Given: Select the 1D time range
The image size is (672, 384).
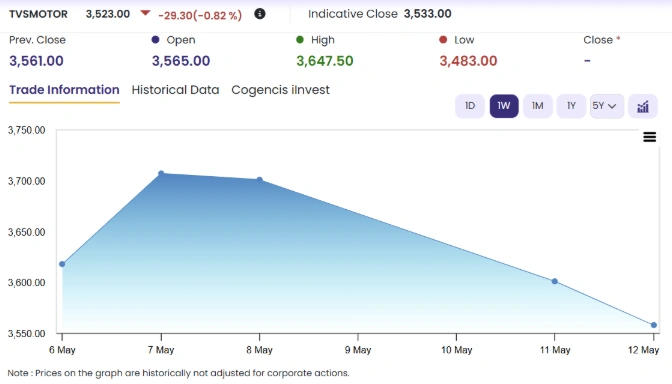Looking at the screenshot, I should [x=470, y=106].
